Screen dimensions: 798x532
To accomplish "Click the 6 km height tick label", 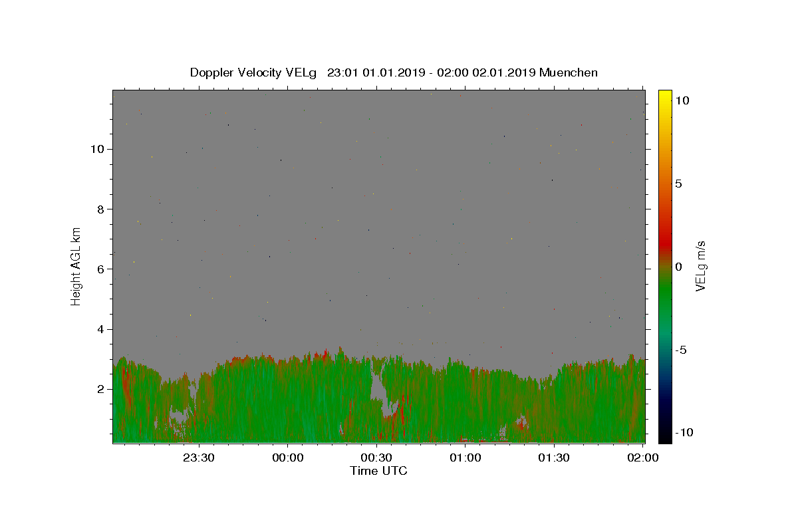I will (x=102, y=269).
